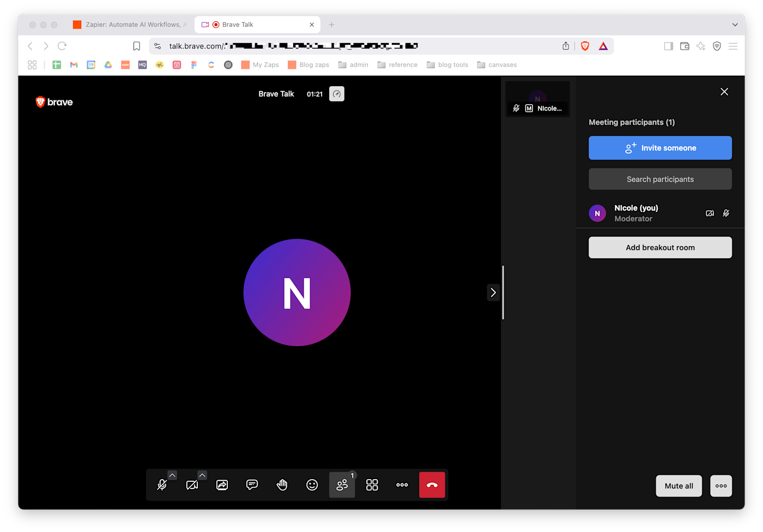The height and width of the screenshot is (532, 763).
Task: Click the Brave logo
Action: pyautogui.click(x=54, y=102)
